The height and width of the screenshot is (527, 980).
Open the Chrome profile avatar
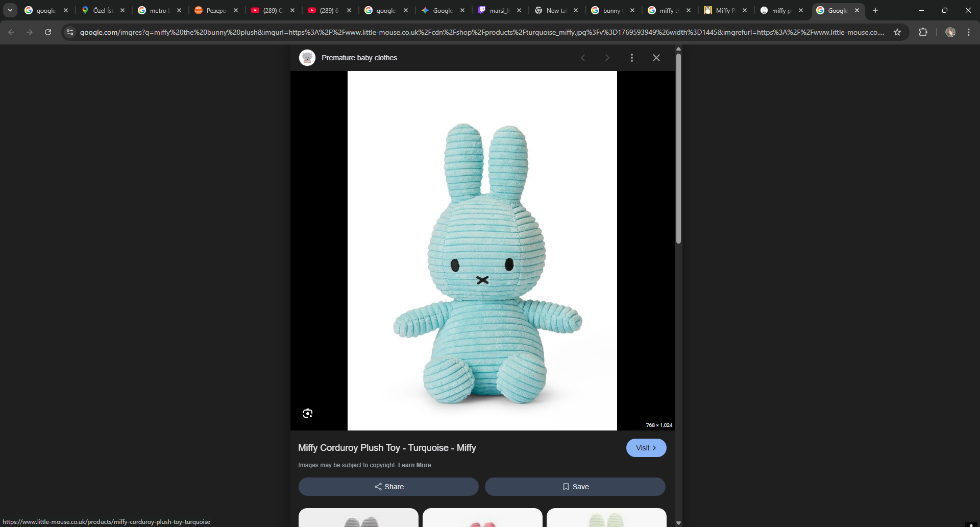(x=950, y=32)
